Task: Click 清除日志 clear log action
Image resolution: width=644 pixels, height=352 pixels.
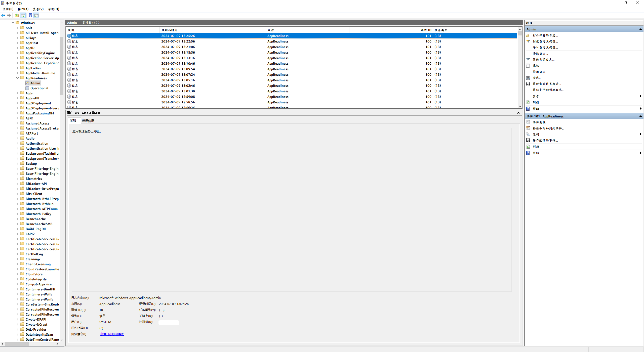Action: [540, 54]
